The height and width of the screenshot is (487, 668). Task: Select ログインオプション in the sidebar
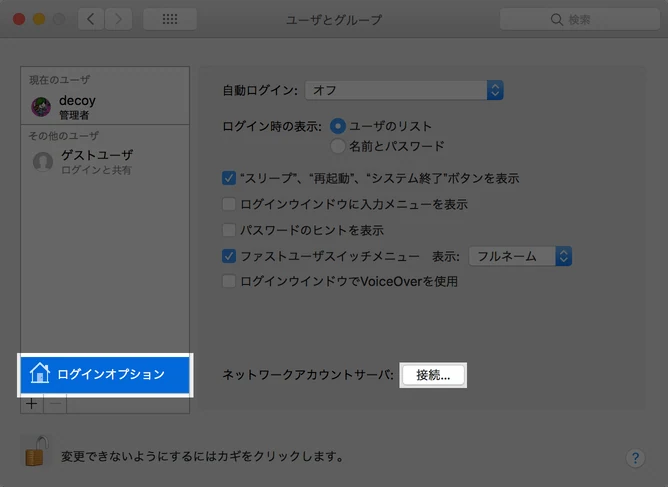(105, 375)
